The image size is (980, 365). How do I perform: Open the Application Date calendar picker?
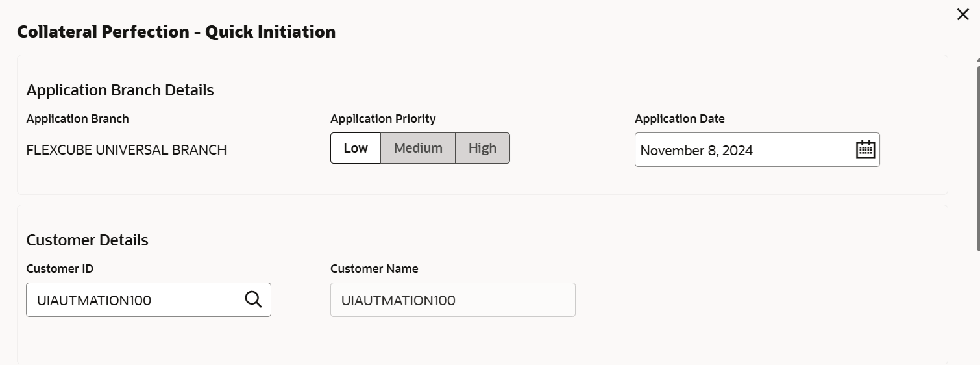coord(865,150)
